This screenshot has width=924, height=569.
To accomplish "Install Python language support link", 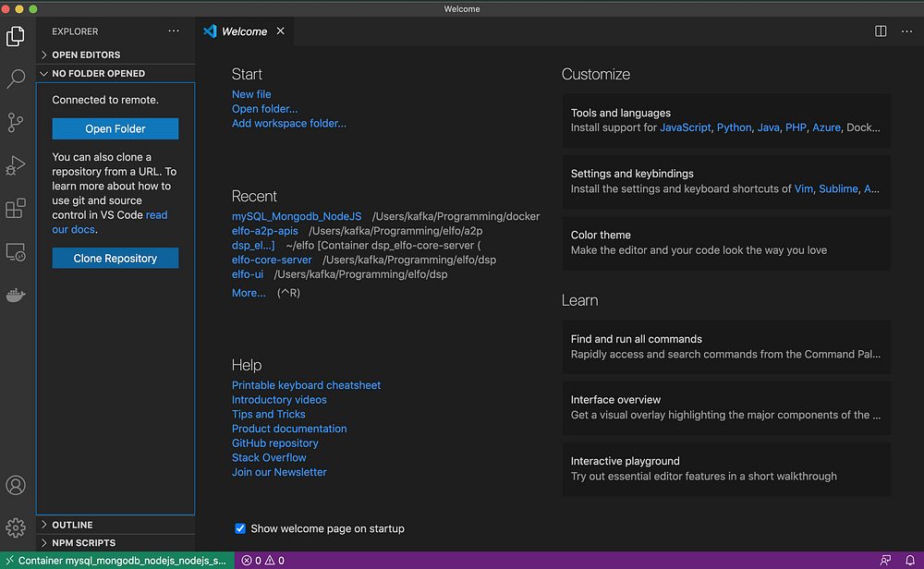I will (x=734, y=127).
